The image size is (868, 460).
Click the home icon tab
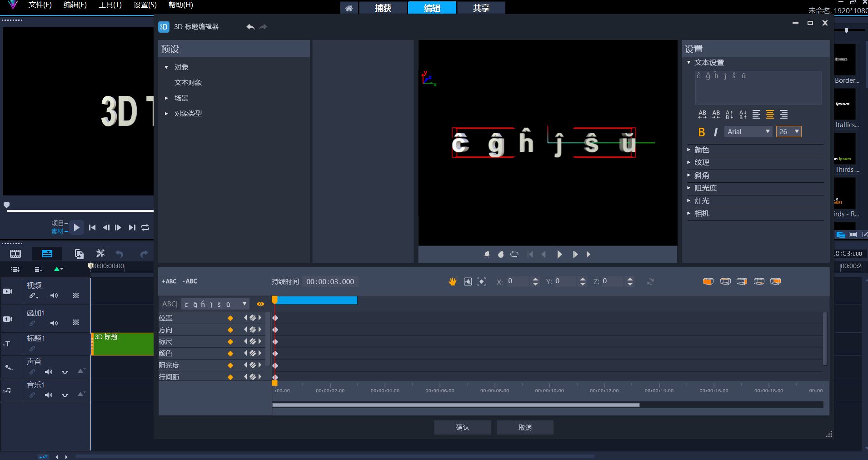[349, 8]
